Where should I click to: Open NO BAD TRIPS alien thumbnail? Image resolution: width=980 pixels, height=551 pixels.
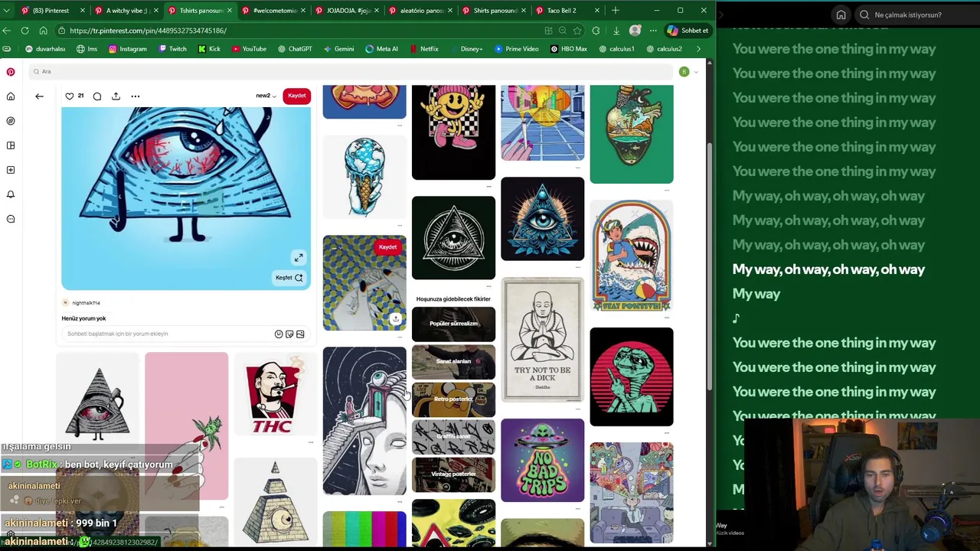pos(542,460)
